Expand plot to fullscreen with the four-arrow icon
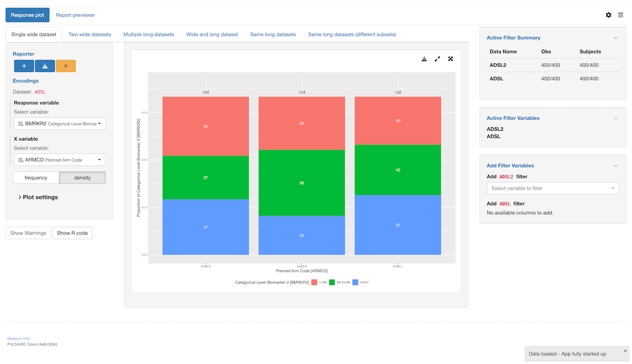Viewport: 632px width, 364px height. pyautogui.click(x=450, y=59)
